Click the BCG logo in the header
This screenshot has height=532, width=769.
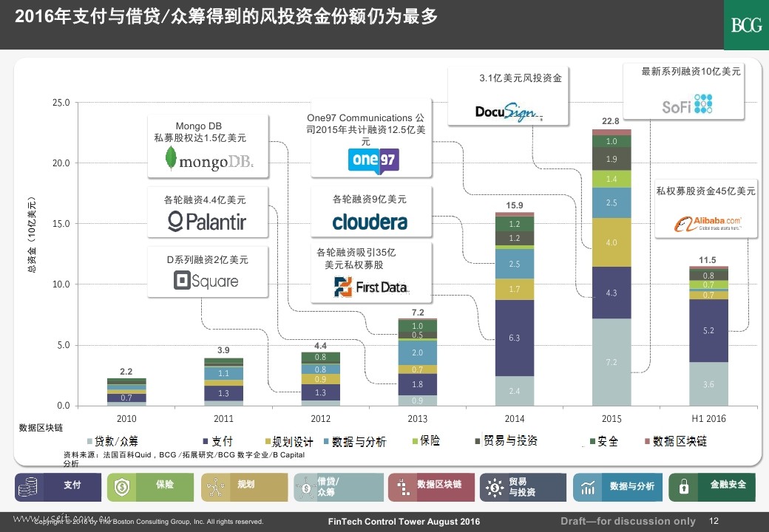pyautogui.click(x=746, y=24)
